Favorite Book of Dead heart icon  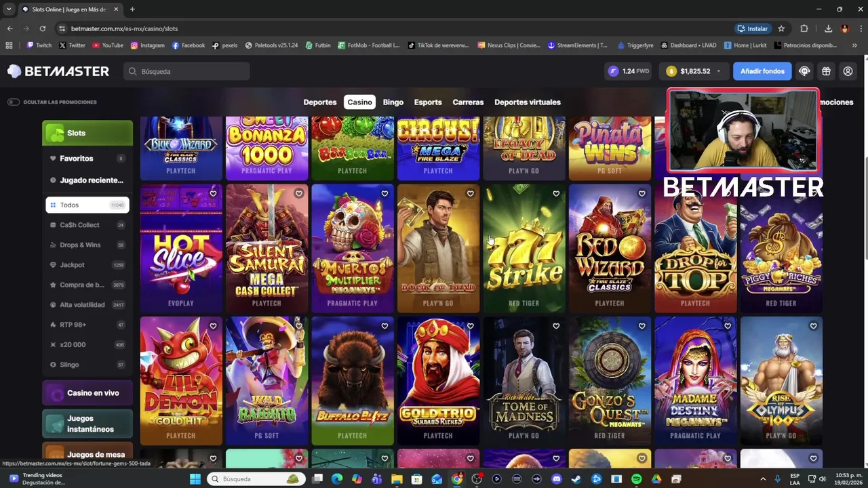click(470, 194)
